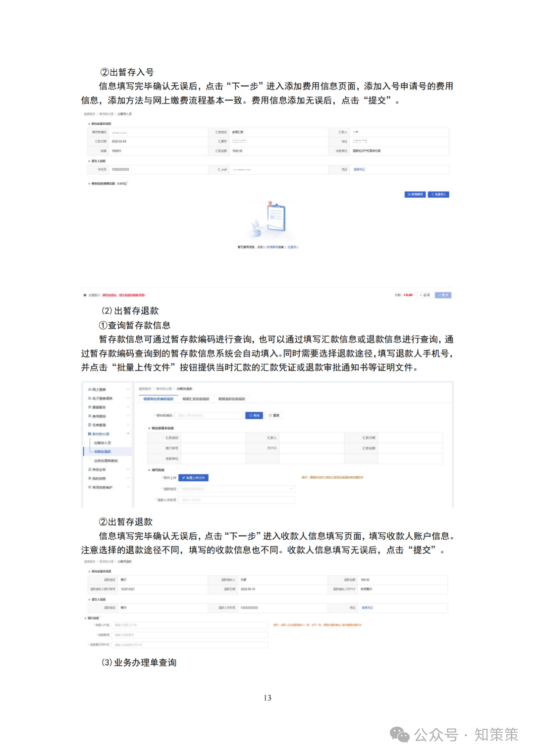This screenshot has width=535, height=756.
Task: Click the refund date 2022-05-10
Action: 248,590
